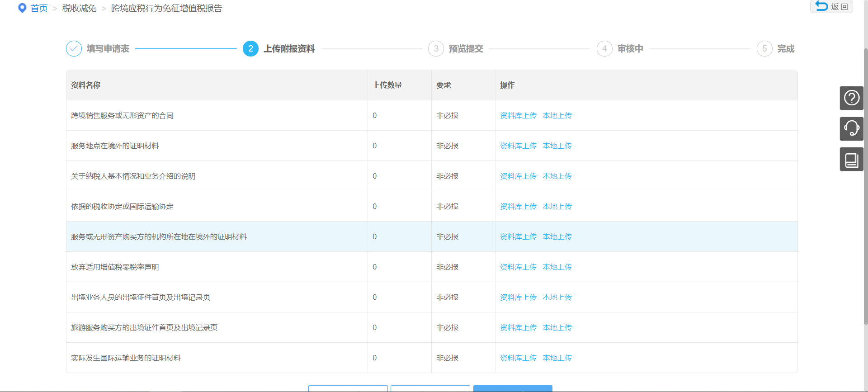Image resolution: width=868 pixels, height=392 pixels.
Task: Select row text 实际发生国际运输业务的证明材料
Action: tap(126, 358)
